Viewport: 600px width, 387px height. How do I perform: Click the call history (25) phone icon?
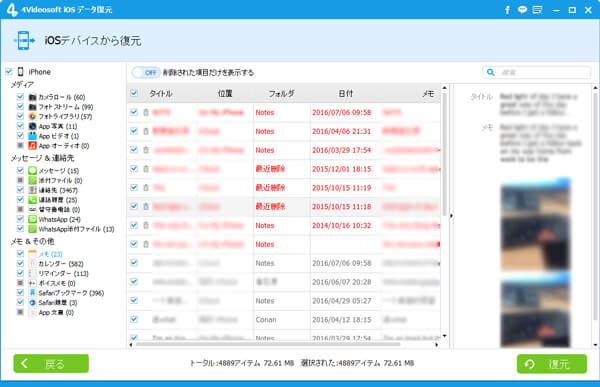point(33,200)
